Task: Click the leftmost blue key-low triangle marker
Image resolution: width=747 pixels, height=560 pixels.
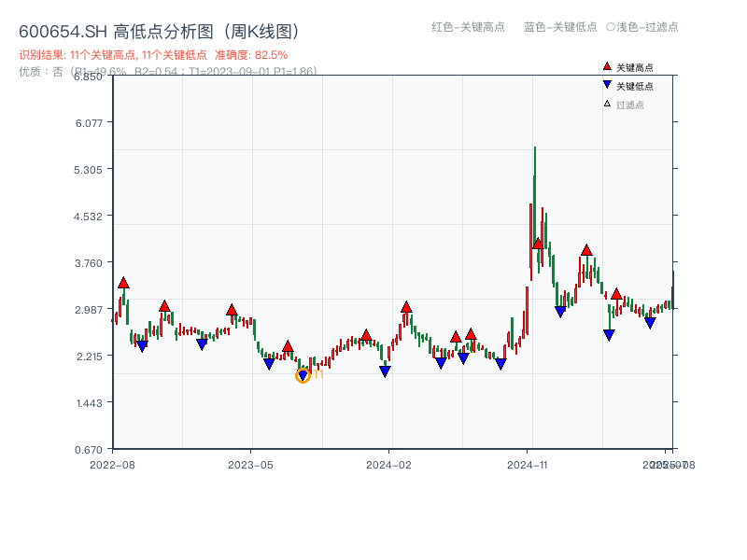Action: [x=142, y=346]
